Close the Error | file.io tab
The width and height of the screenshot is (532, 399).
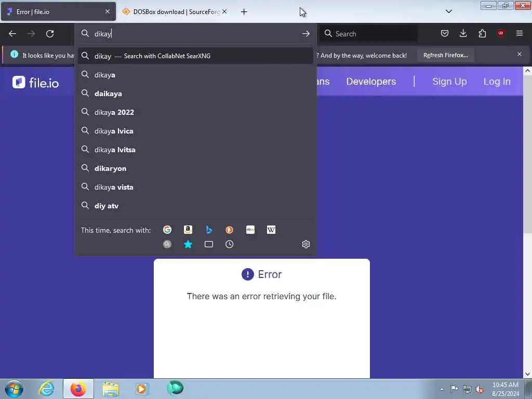point(107,11)
